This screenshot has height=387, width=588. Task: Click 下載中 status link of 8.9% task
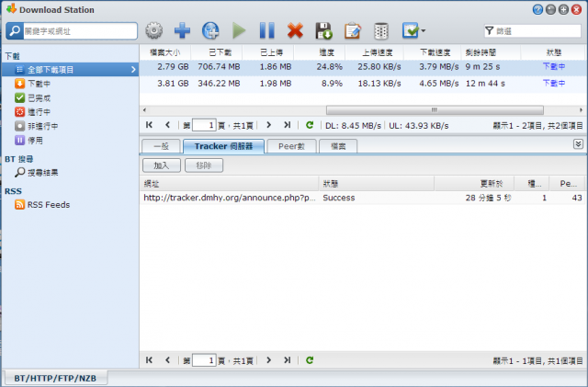[x=554, y=83]
